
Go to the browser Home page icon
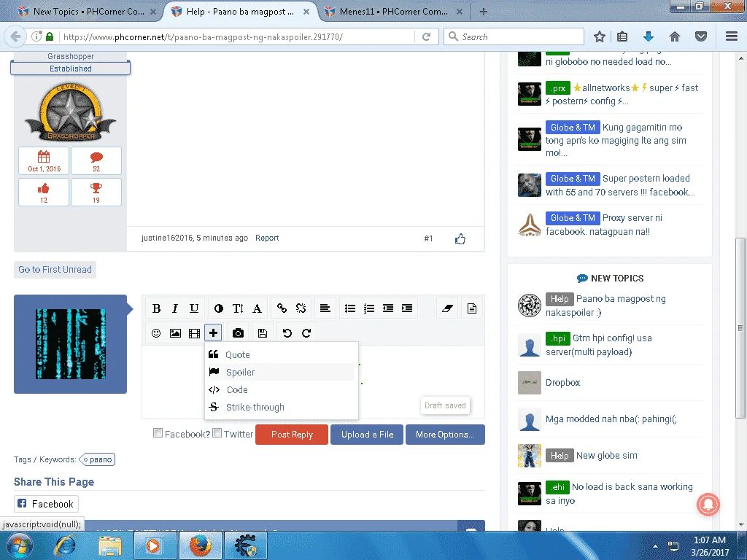[x=675, y=36]
